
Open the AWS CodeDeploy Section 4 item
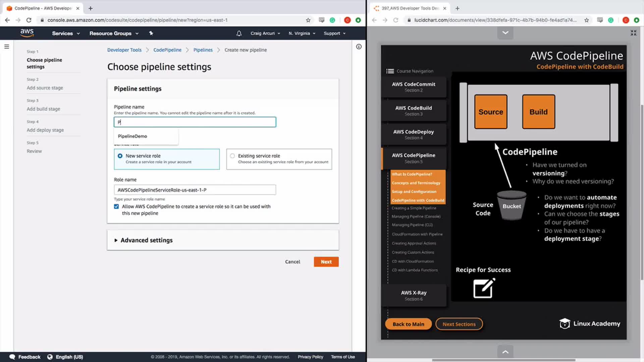(413, 134)
